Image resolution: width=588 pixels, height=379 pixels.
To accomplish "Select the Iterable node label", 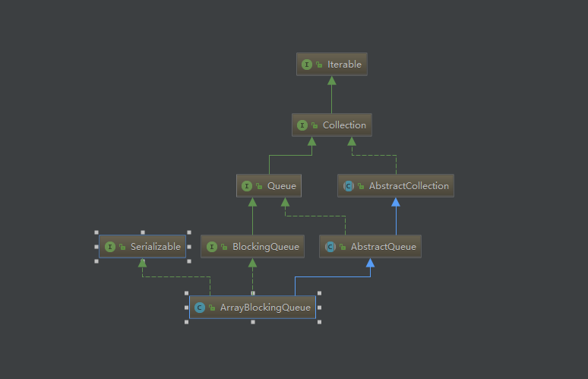I will click(x=344, y=65).
